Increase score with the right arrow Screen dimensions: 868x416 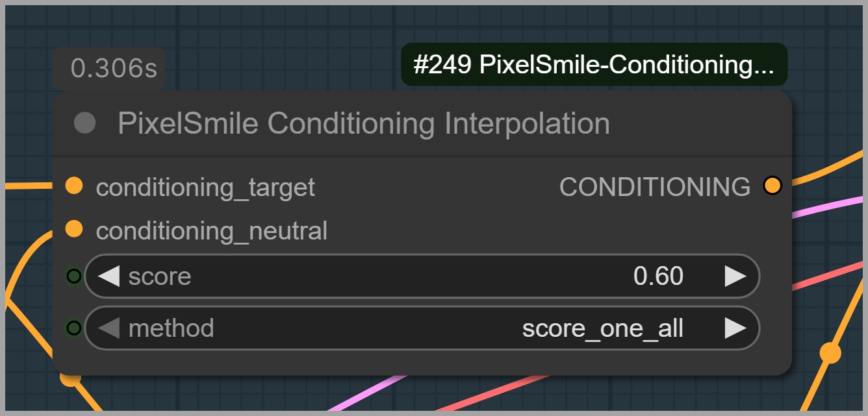(x=735, y=276)
